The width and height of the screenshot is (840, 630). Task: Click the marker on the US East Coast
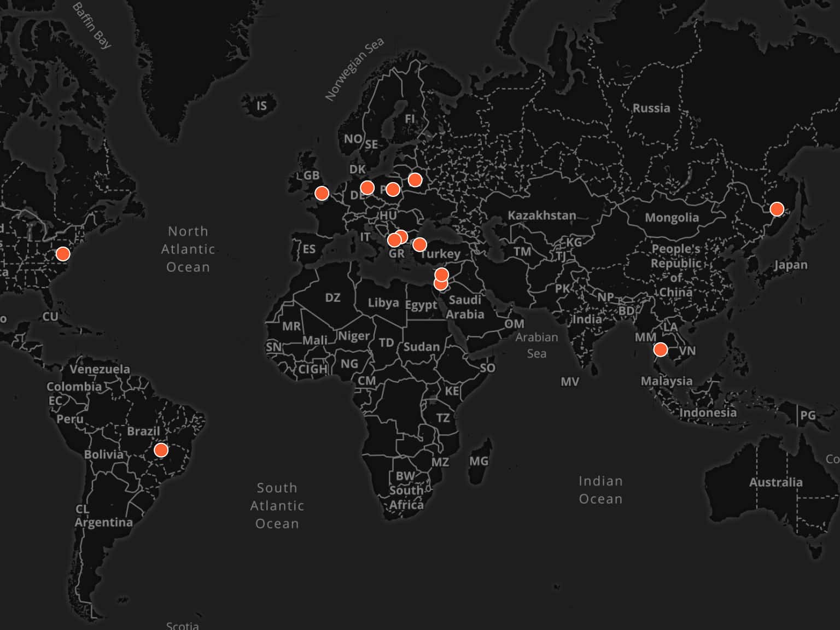(63, 254)
